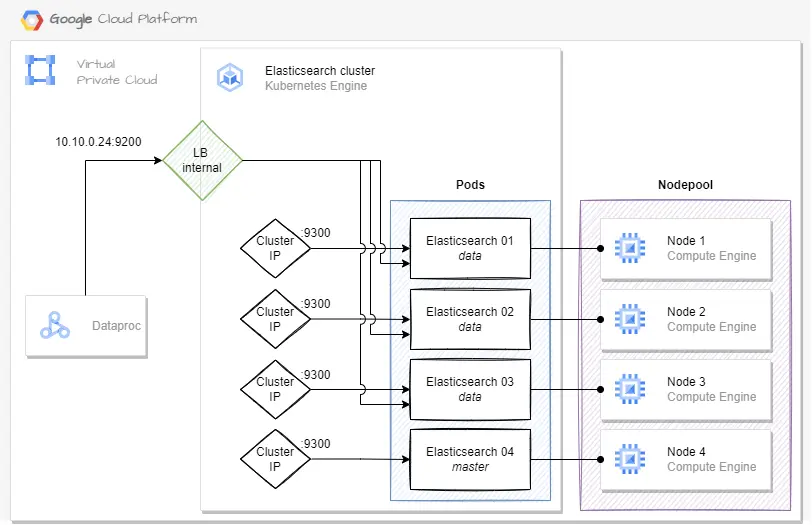Select the Node 3 Compute Engine chip icon

click(630, 389)
